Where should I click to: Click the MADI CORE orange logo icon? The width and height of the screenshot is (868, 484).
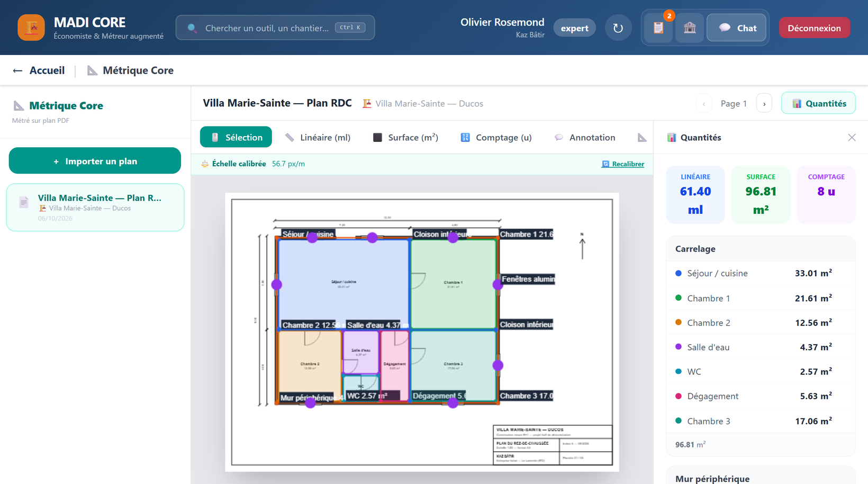coord(31,28)
